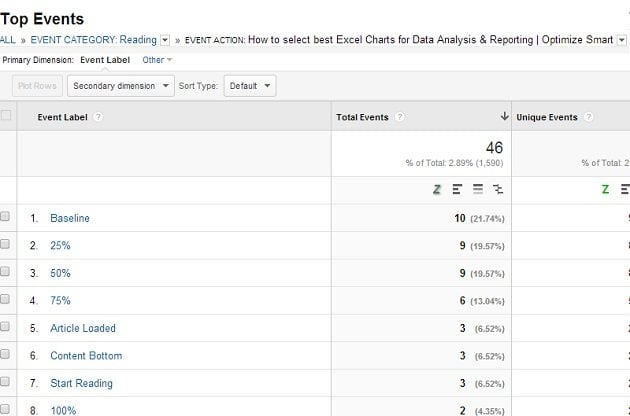The image size is (630, 416).
Task: Click the 100% row value 2 (4.35%)
Action: click(482, 411)
